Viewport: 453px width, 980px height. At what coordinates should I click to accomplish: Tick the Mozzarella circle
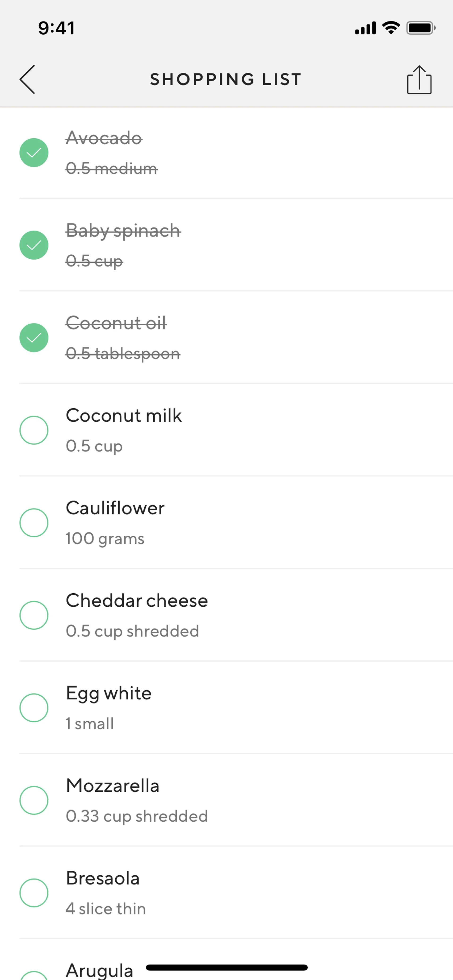[34, 800]
